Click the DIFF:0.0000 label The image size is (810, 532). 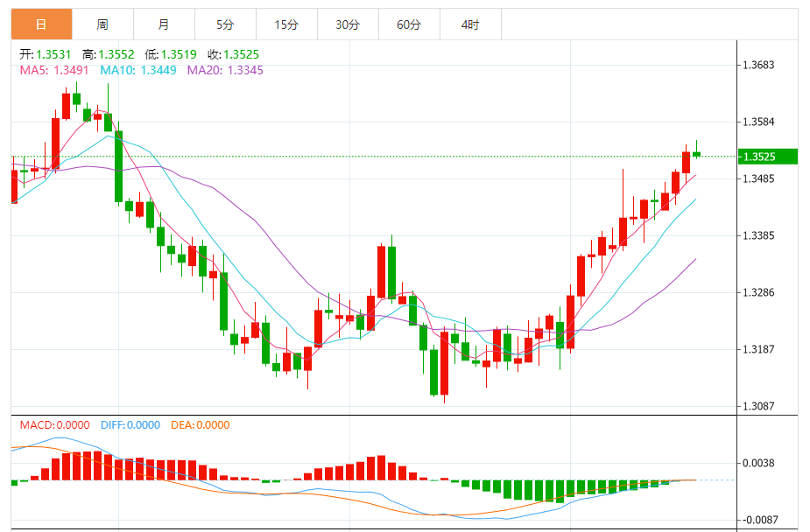pos(130,425)
